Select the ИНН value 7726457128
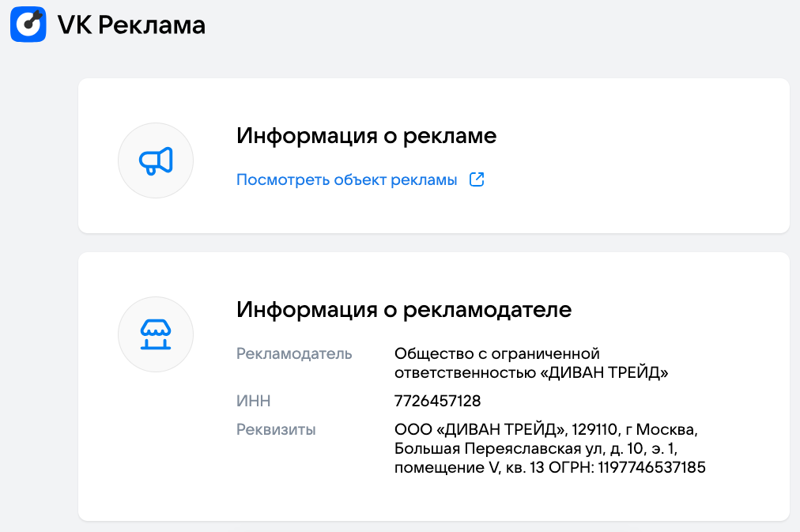Screen dimensions: 800x532 coord(436,401)
